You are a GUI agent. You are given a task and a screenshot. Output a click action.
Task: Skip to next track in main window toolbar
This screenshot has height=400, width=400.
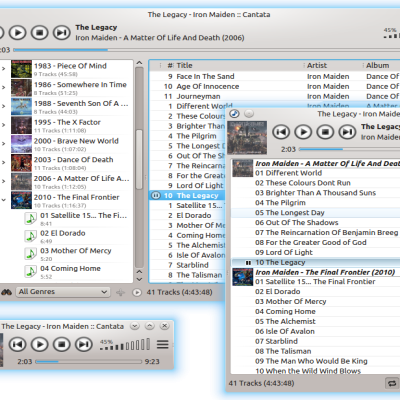[x=62, y=33]
